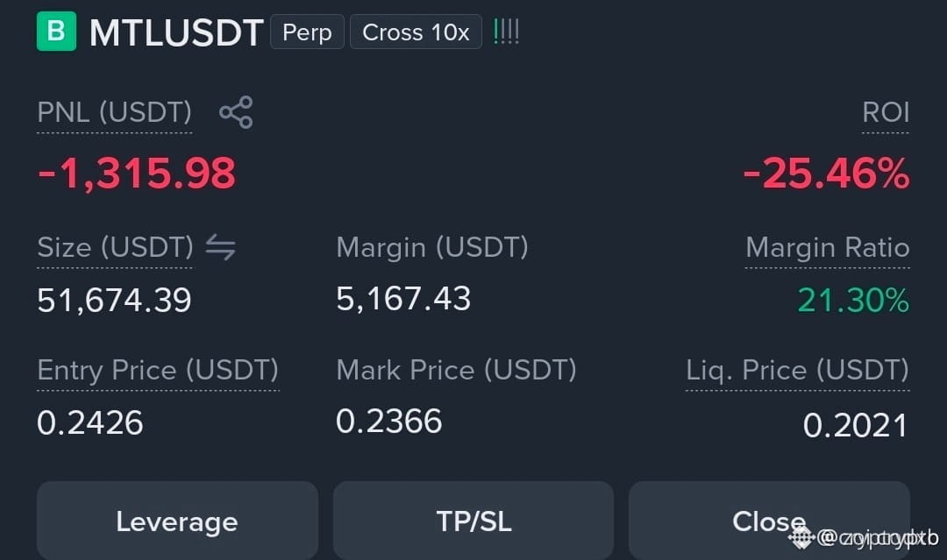
Task: Tap the PNL (USDT) label
Action: (114, 113)
